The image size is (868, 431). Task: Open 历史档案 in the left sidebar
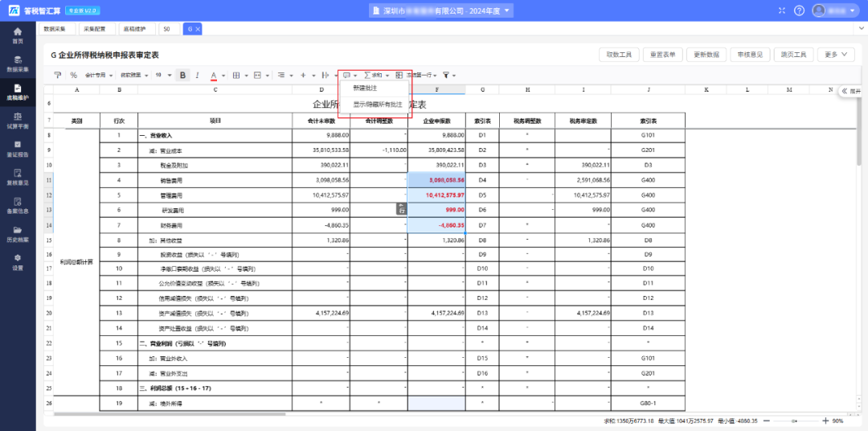[x=18, y=233]
